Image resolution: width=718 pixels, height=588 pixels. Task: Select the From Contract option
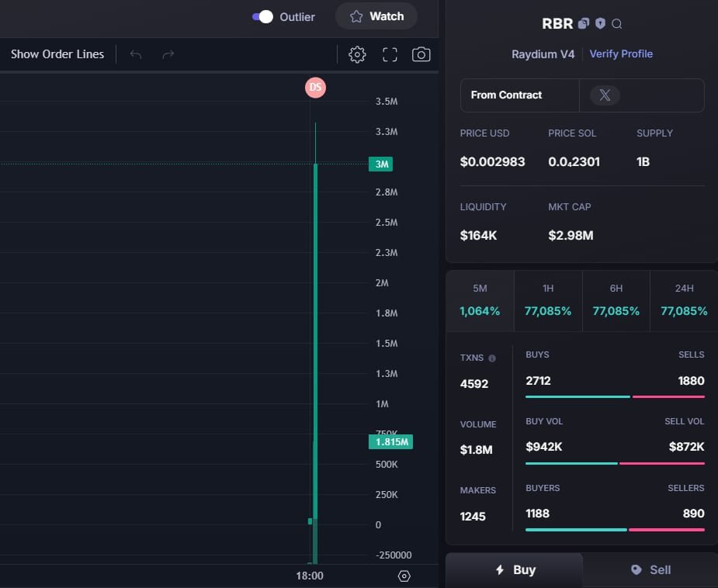pyautogui.click(x=520, y=95)
